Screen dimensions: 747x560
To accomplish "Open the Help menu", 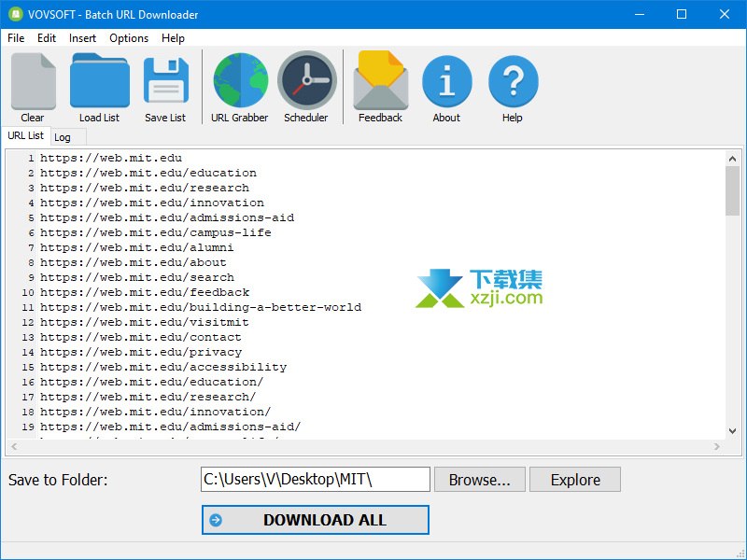I will point(173,38).
